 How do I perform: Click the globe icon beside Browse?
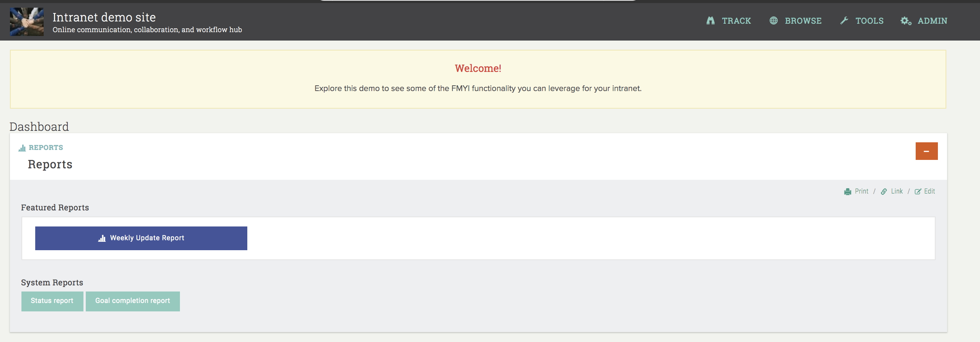point(773,21)
